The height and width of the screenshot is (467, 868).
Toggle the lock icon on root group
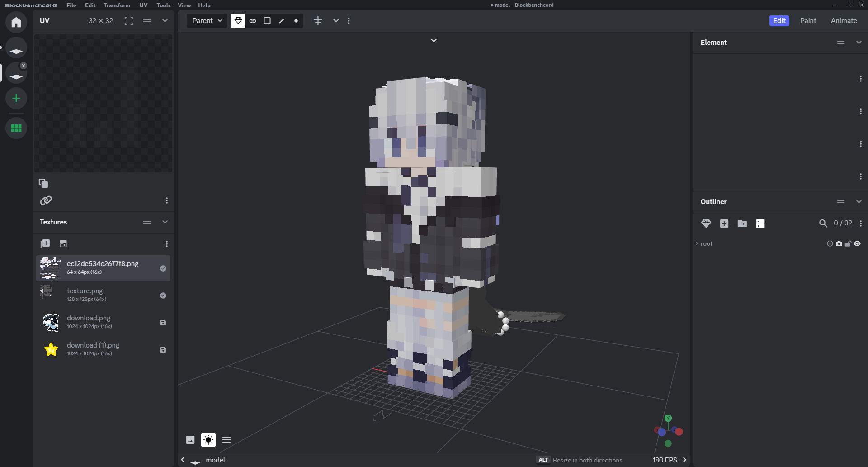coord(848,243)
